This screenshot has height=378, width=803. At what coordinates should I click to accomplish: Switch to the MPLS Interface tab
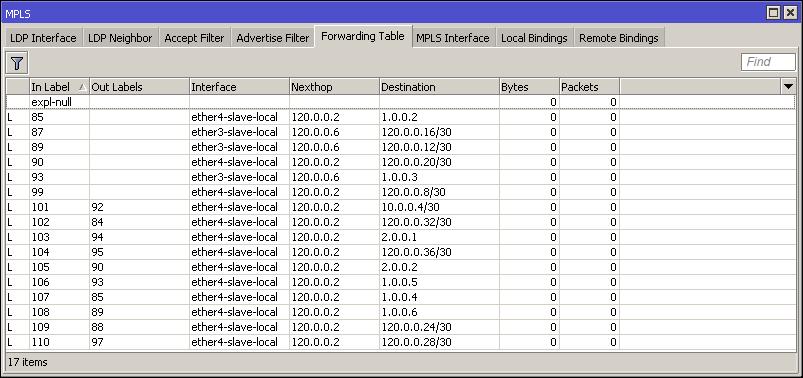pos(453,38)
